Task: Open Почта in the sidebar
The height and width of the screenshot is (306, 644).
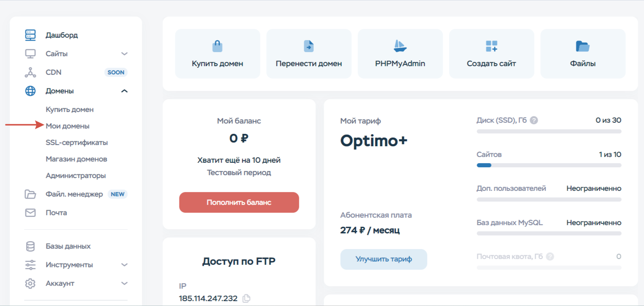Action: pos(56,213)
